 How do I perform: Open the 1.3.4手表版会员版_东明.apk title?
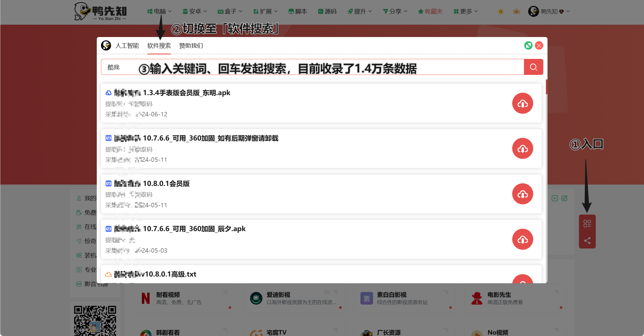pos(172,93)
